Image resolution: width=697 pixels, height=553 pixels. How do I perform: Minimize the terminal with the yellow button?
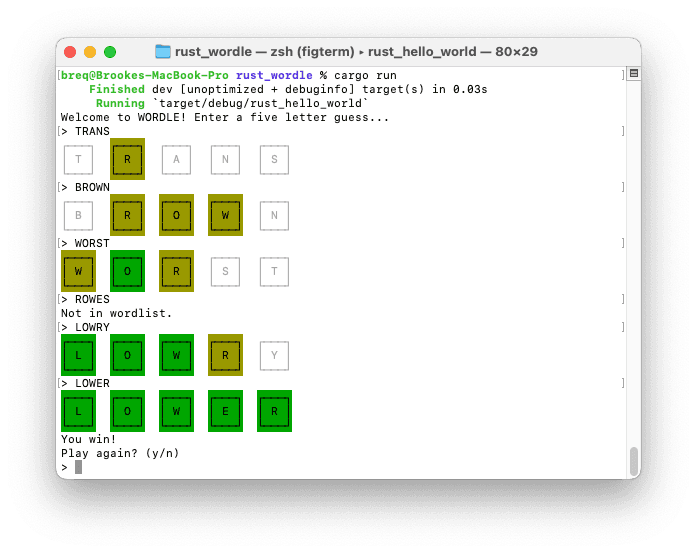pyautogui.click(x=90, y=52)
